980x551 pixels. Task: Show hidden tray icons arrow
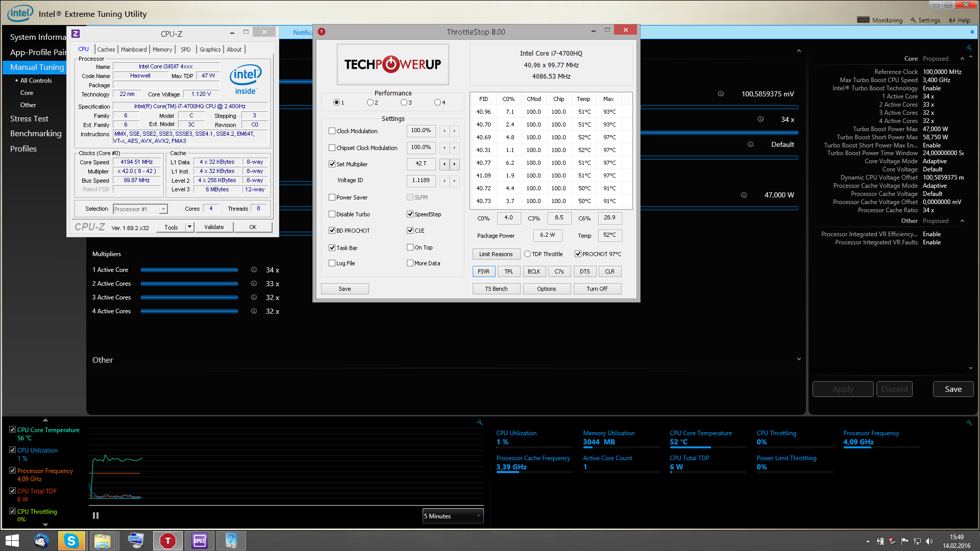[868, 541]
